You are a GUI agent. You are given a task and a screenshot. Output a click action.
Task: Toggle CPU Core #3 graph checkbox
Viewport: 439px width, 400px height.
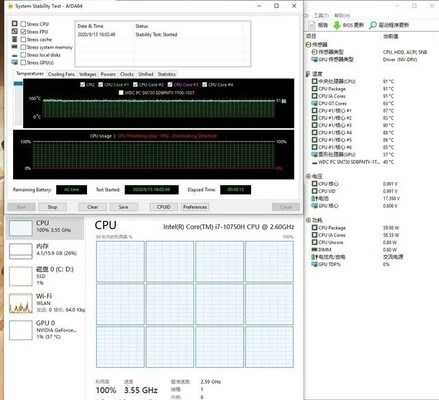170,85
